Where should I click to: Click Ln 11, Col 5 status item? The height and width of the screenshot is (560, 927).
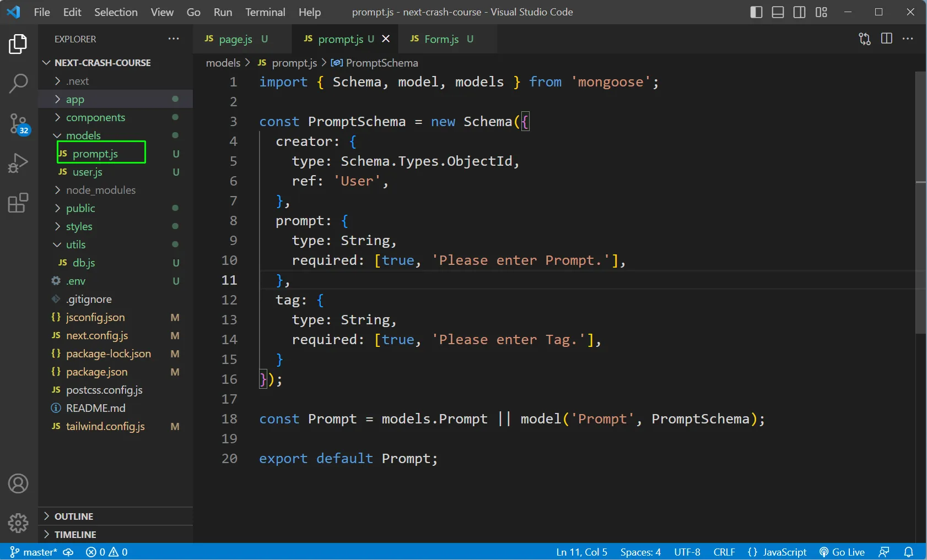pyautogui.click(x=581, y=552)
